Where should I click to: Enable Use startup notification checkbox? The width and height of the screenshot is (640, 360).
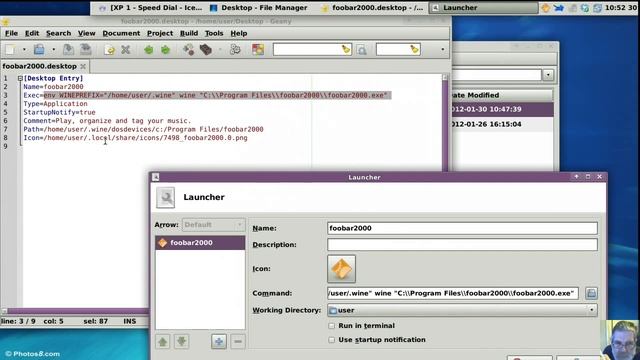(331, 340)
